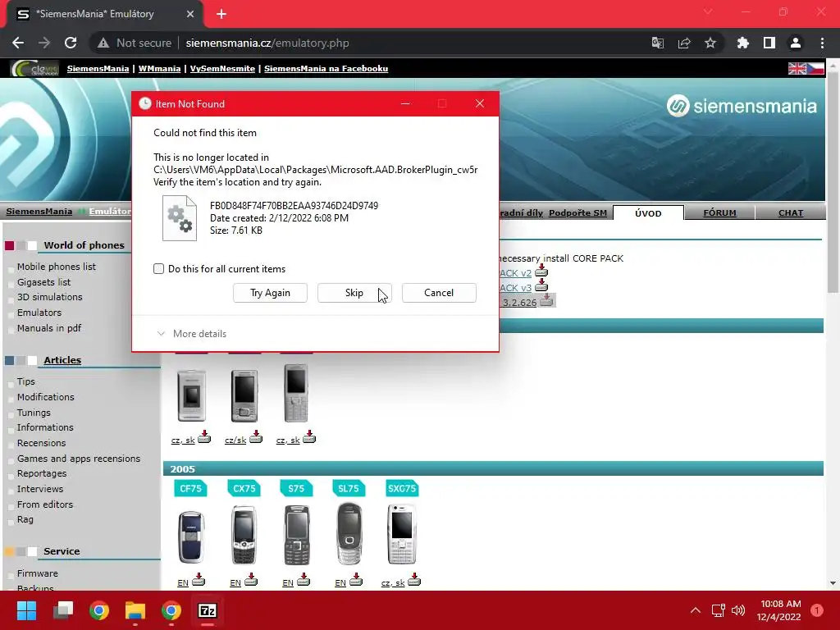Click the SL75 phone image

349,533
